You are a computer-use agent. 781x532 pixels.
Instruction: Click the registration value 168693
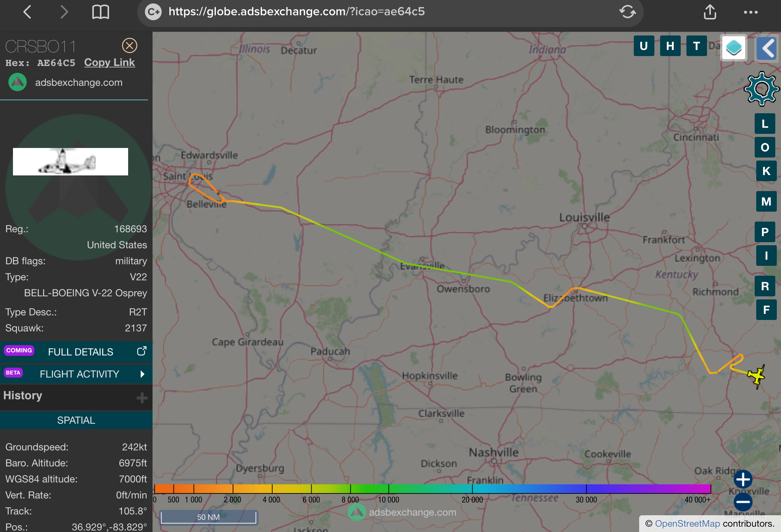(x=130, y=229)
